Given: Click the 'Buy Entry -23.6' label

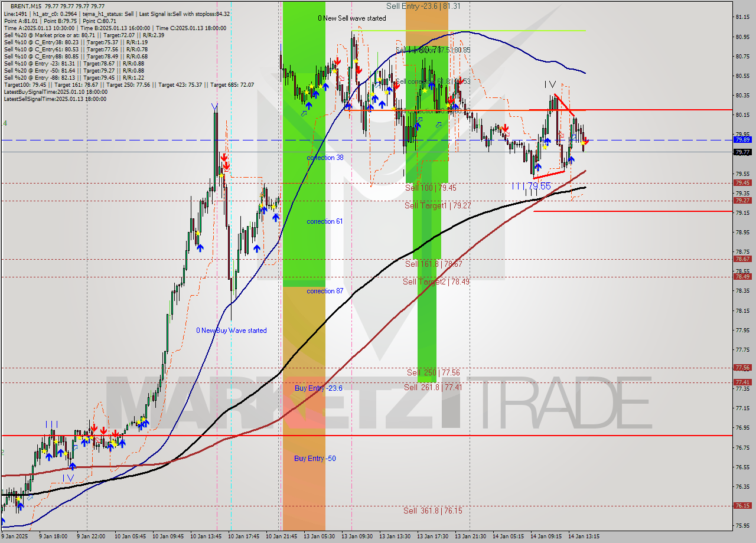Looking at the screenshot, I should 318,388.
